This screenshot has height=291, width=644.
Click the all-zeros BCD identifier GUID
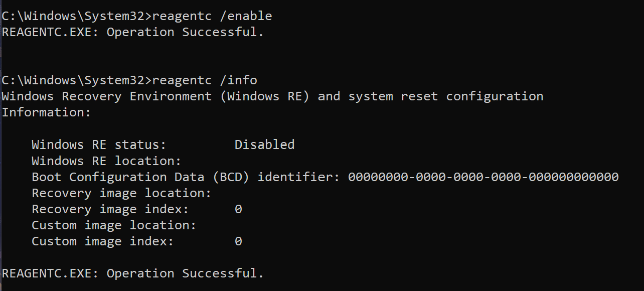pos(483,177)
